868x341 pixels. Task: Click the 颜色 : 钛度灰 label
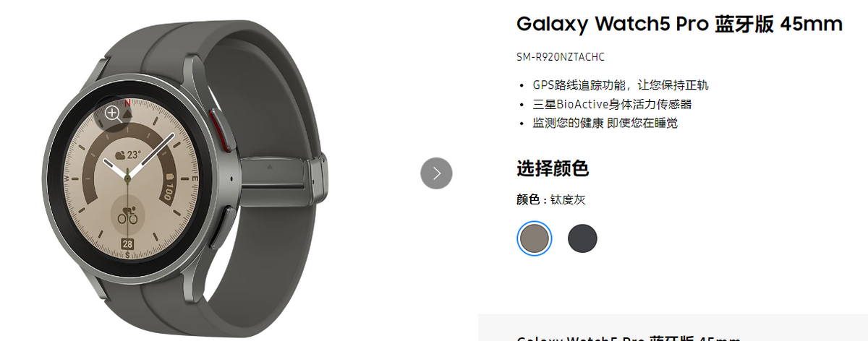(551, 199)
